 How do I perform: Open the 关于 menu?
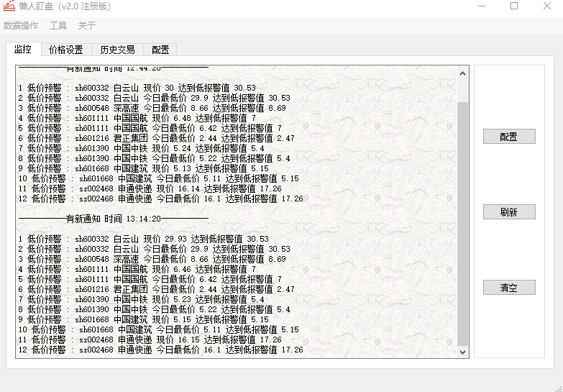[87, 25]
